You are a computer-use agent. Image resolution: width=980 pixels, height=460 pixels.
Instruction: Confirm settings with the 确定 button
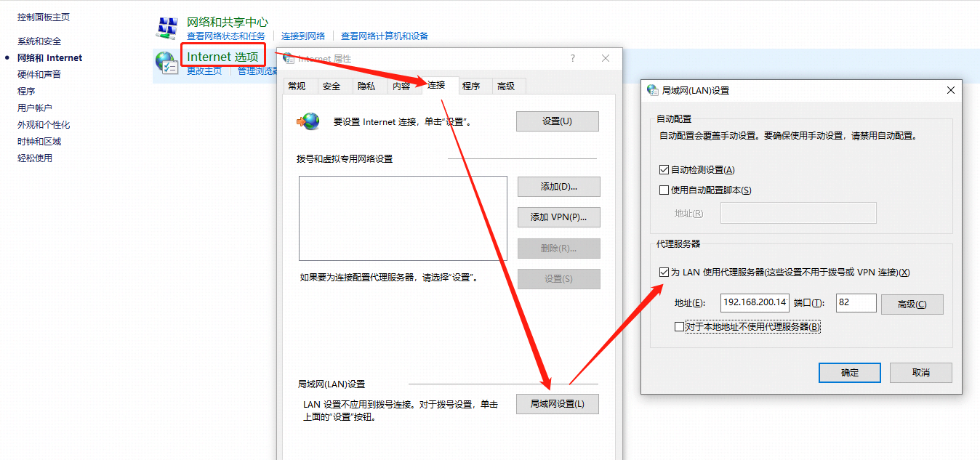tap(849, 372)
